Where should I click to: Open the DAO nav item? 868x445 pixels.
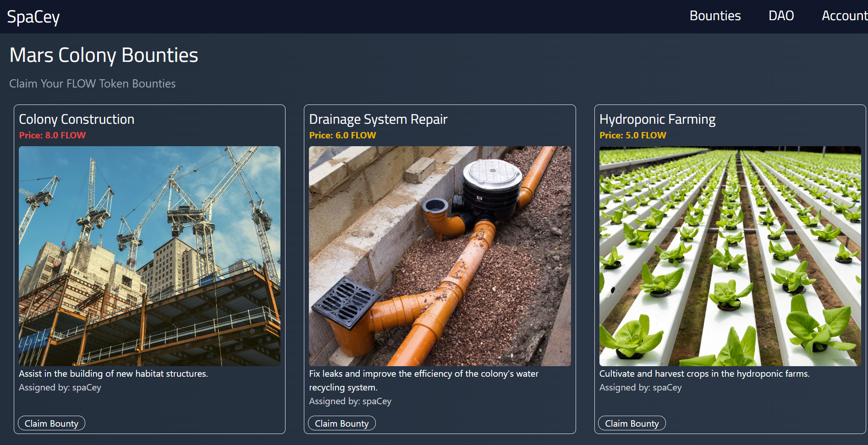click(x=781, y=16)
